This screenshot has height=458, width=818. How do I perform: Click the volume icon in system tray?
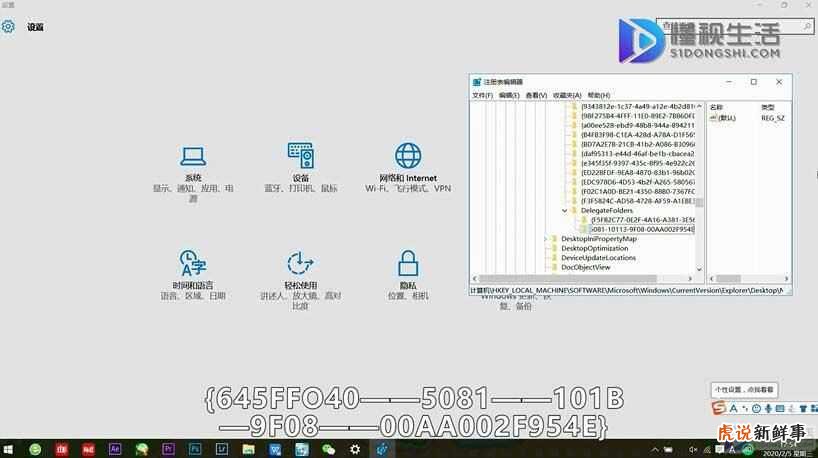pyautogui.click(x=693, y=450)
